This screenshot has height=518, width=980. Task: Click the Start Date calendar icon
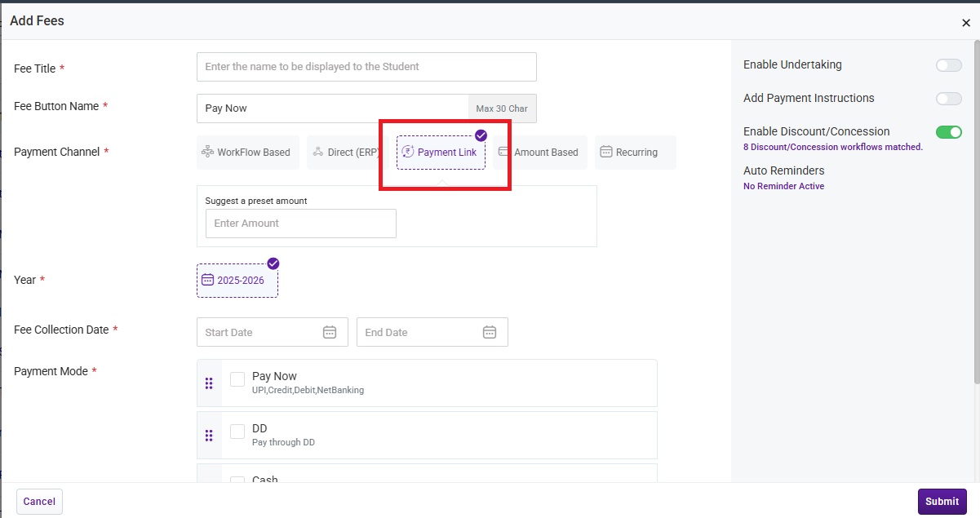point(330,332)
